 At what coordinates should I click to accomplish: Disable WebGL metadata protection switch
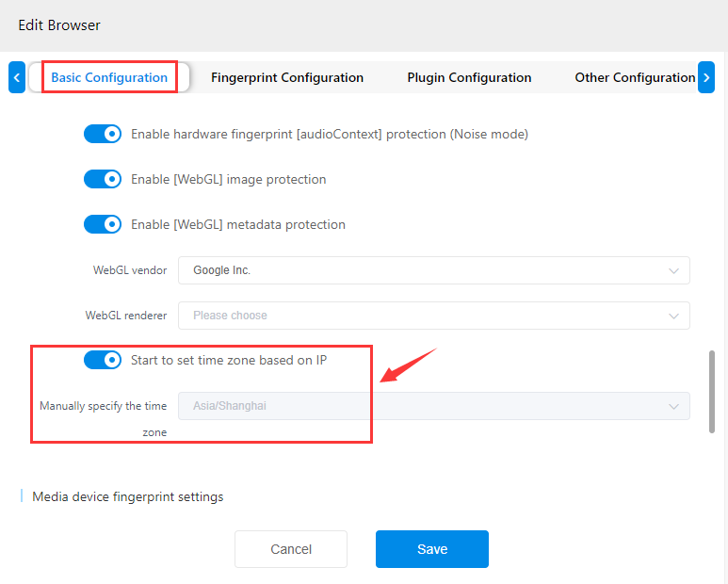(x=103, y=224)
